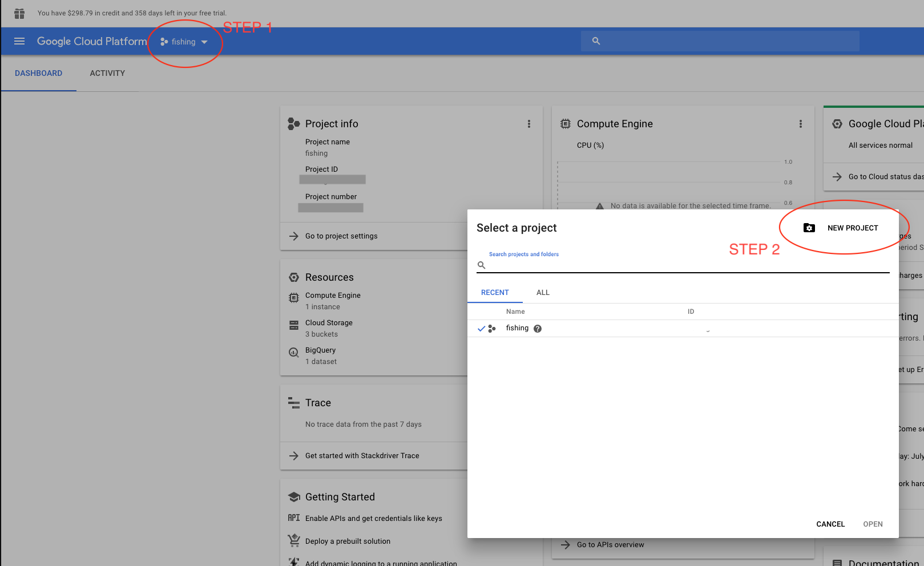Focus Search projects and folders field

(x=683, y=265)
